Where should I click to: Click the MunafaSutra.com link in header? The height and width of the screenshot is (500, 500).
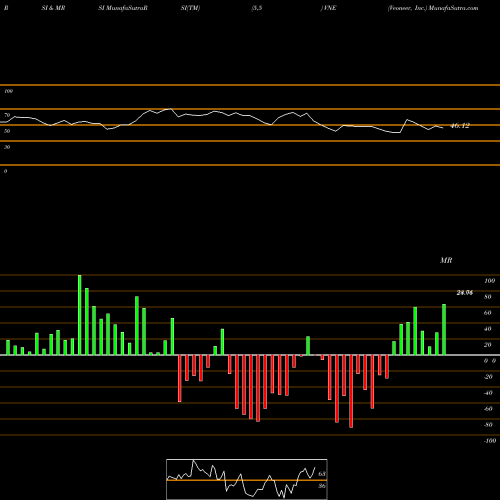pyautogui.click(x=454, y=8)
